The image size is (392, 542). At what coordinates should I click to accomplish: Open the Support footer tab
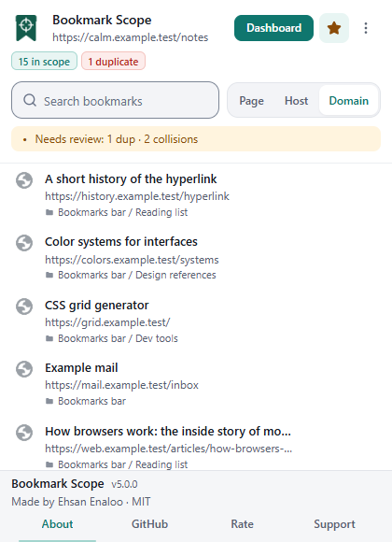(334, 524)
